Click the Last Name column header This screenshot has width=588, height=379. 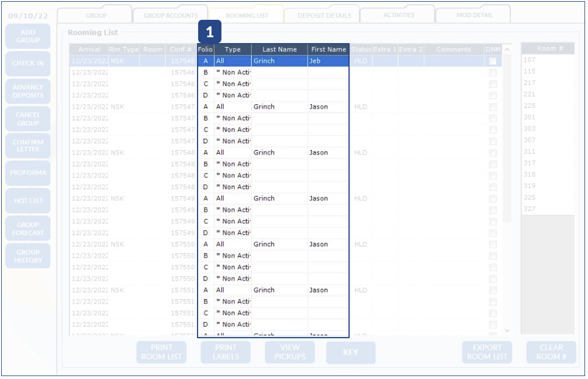point(279,49)
